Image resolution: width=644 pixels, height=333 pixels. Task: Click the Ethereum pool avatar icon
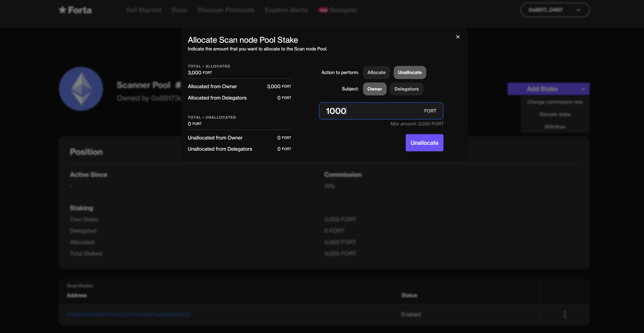(81, 89)
